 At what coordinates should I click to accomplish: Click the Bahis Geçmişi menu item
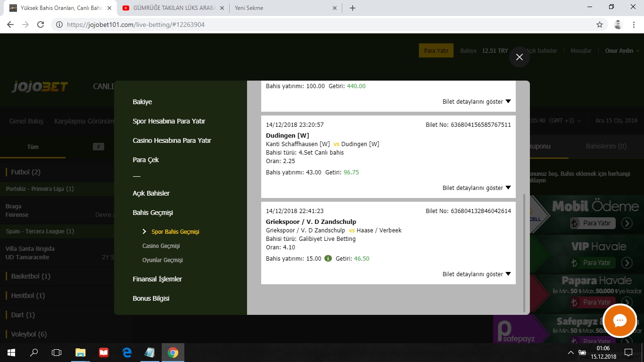(x=154, y=213)
